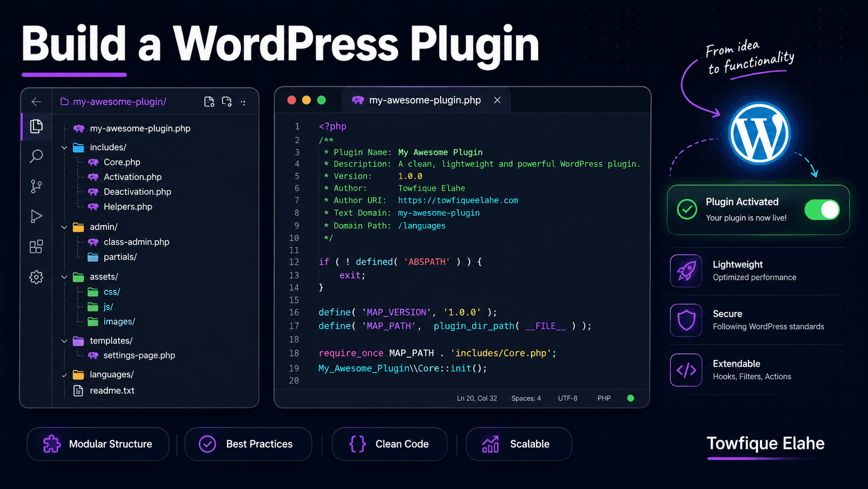Click Ln 20, Col 32 in the status bar

tap(477, 398)
